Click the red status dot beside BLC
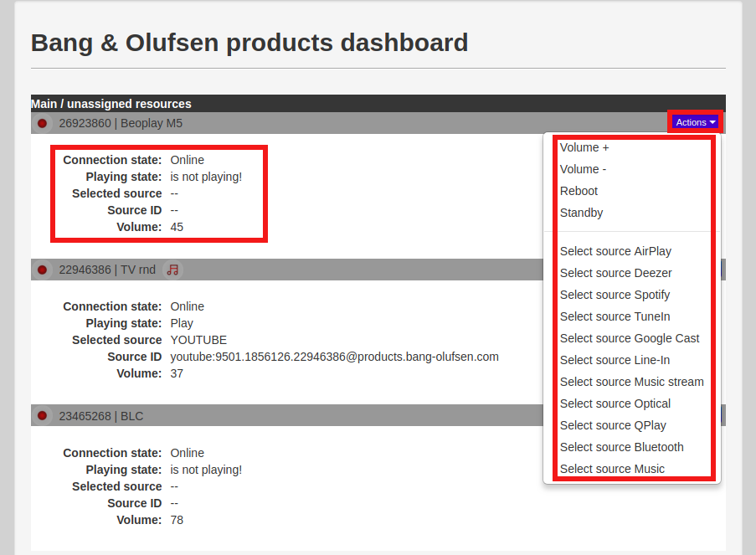Image resolution: width=756 pixels, height=555 pixels. coord(43,416)
